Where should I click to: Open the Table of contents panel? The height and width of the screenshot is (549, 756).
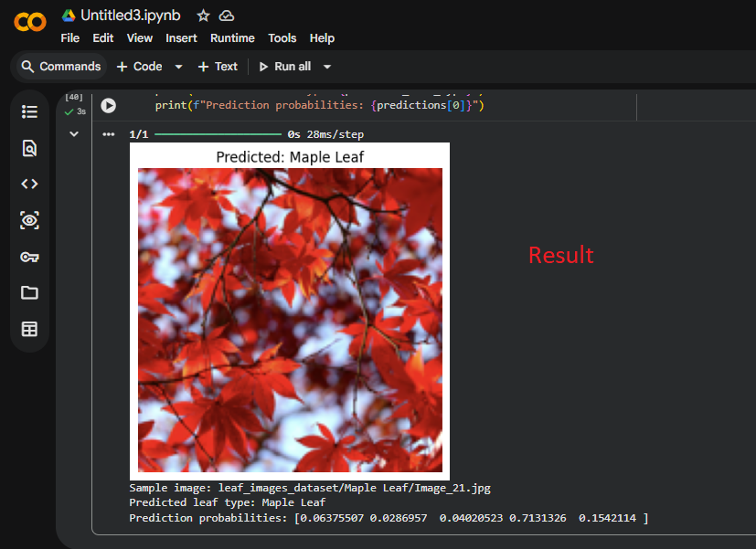[x=29, y=111]
